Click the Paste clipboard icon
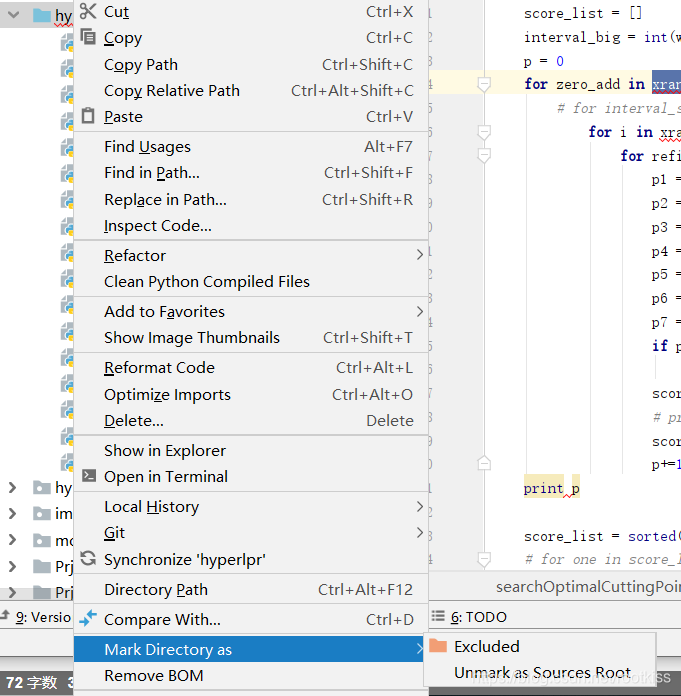 [x=88, y=116]
